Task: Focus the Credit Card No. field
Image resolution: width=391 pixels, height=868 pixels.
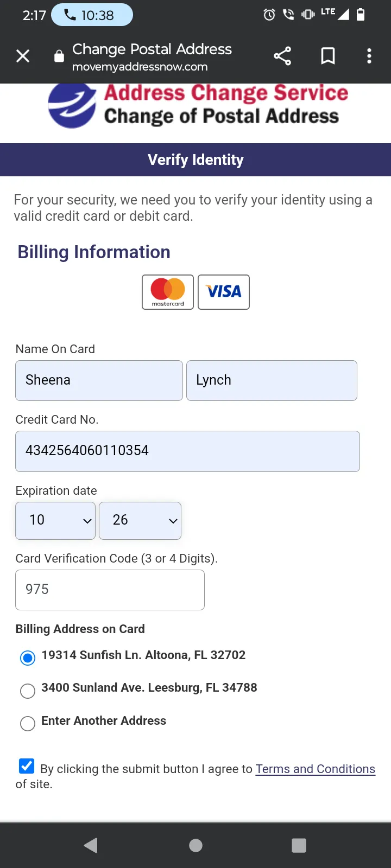Action: [187, 451]
